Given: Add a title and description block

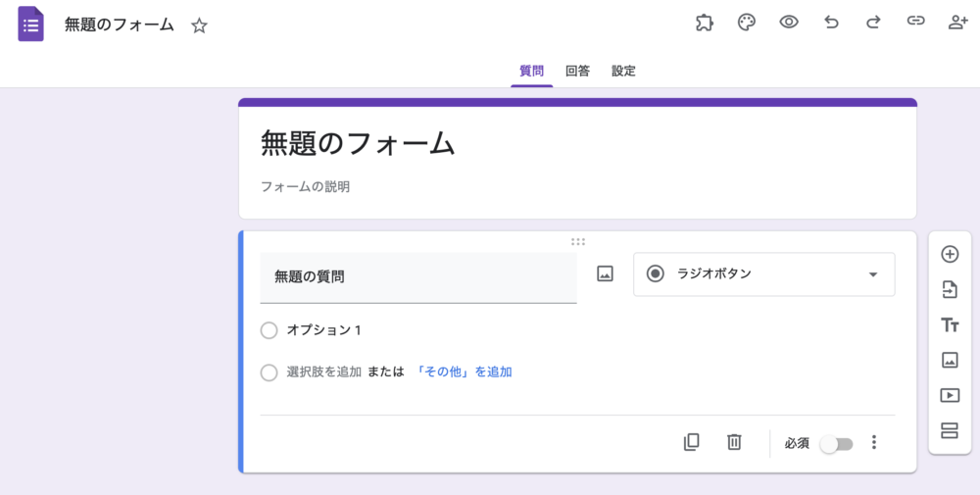Looking at the screenshot, I should (949, 325).
